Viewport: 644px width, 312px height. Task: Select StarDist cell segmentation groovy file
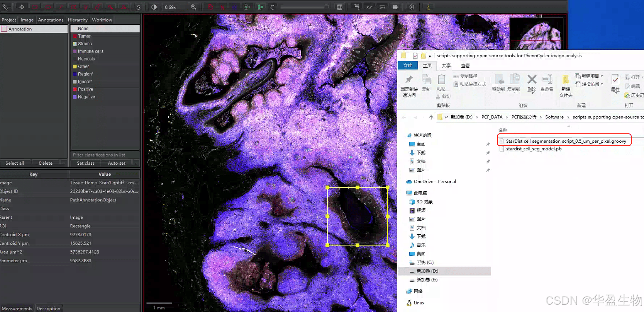(566, 141)
